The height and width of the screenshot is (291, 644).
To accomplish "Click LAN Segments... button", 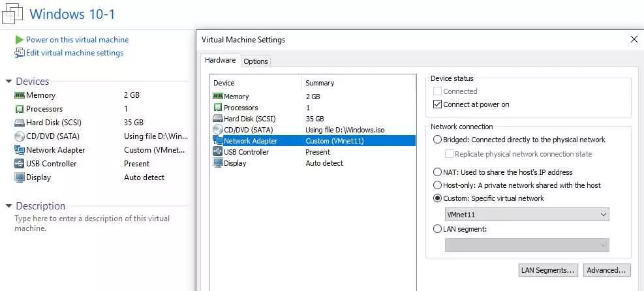I will click(x=548, y=270).
